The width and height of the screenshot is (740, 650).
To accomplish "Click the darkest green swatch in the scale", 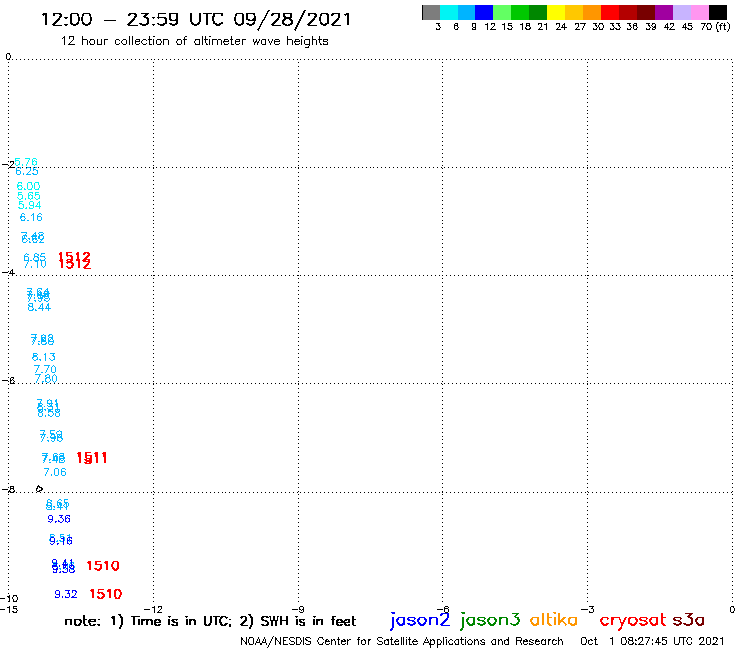I will (x=538, y=12).
